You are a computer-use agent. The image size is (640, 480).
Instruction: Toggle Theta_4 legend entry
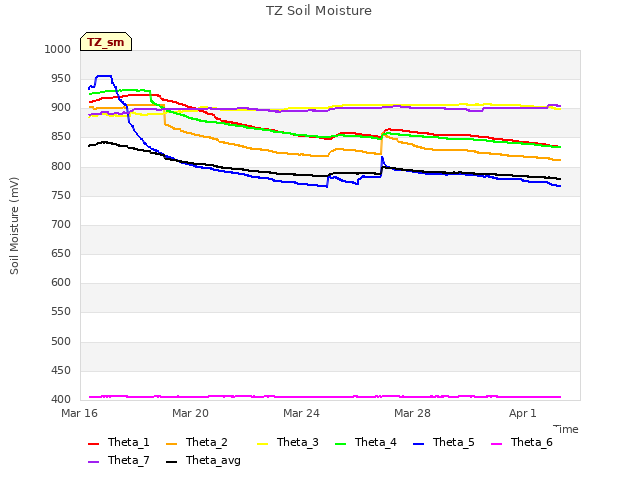366,442
